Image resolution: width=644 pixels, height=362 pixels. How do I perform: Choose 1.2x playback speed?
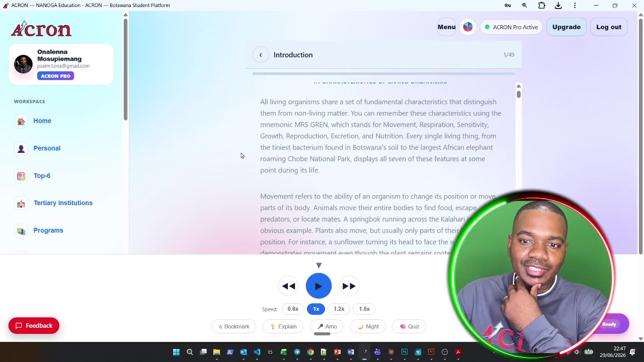point(339,309)
